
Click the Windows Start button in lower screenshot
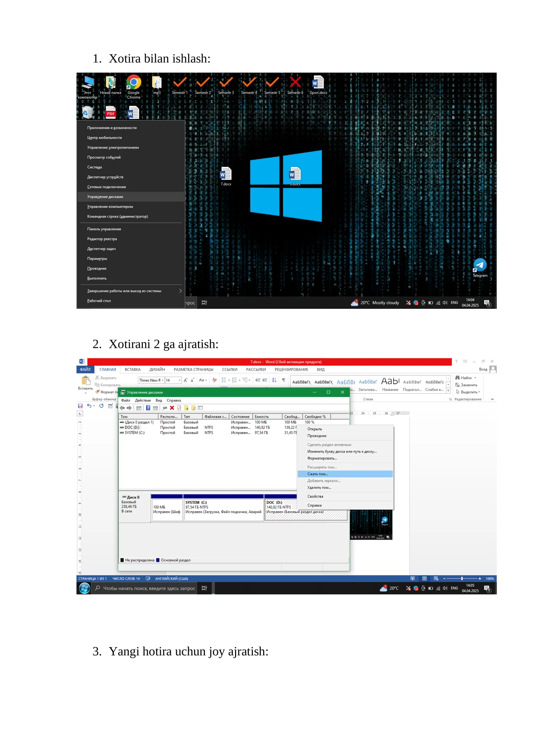[x=85, y=588]
